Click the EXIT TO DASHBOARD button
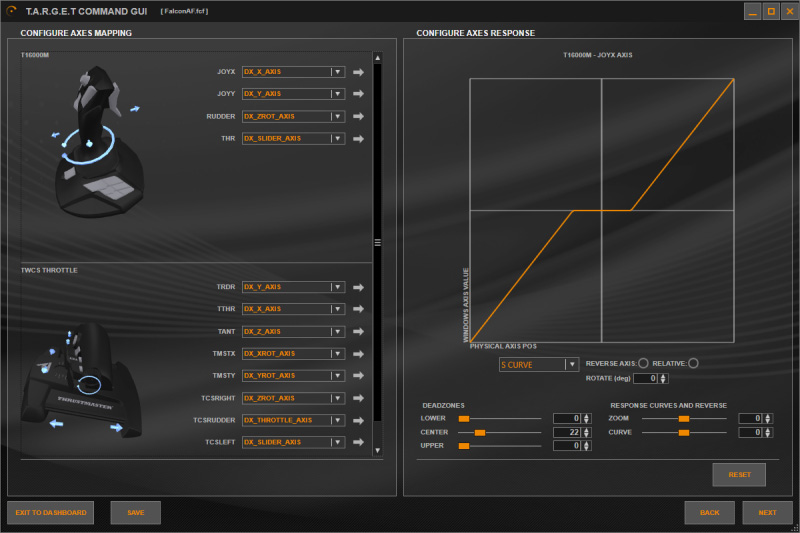Image resolution: width=800 pixels, height=533 pixels. coord(51,513)
